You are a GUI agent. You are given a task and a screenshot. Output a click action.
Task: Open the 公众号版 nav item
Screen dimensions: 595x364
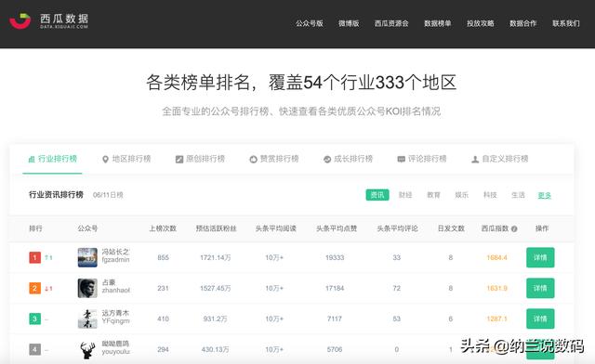310,23
